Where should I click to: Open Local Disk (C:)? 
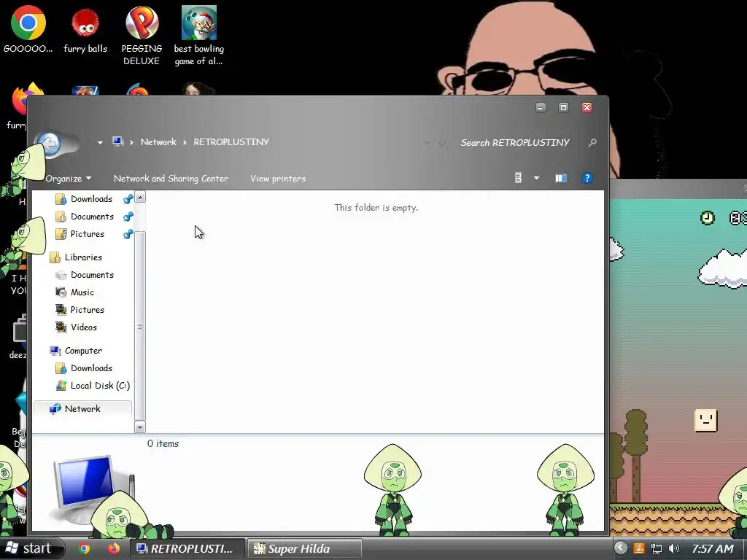[99, 386]
